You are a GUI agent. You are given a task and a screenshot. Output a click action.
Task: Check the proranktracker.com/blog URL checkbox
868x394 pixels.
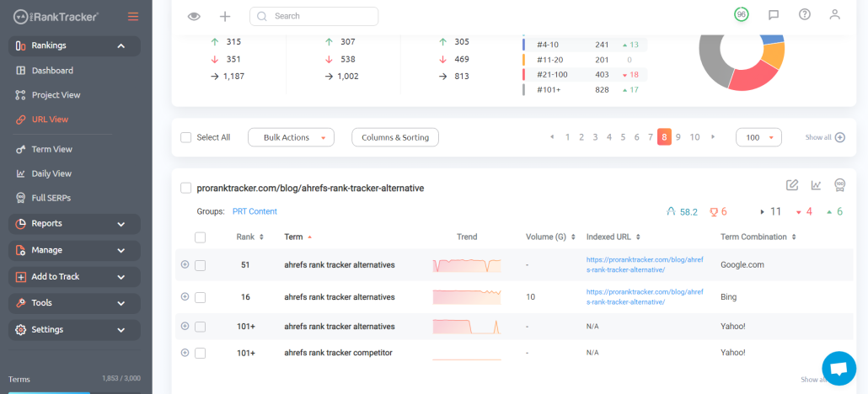point(186,188)
